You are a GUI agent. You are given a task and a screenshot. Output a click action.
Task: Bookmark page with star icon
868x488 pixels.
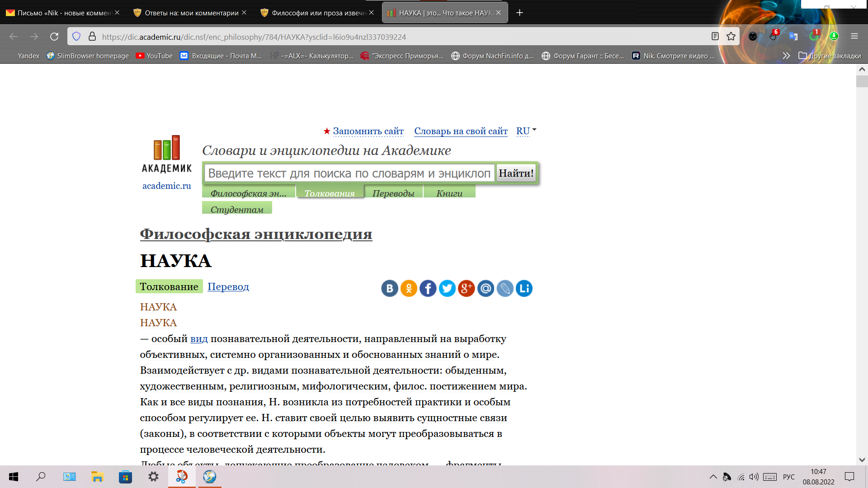click(x=731, y=37)
